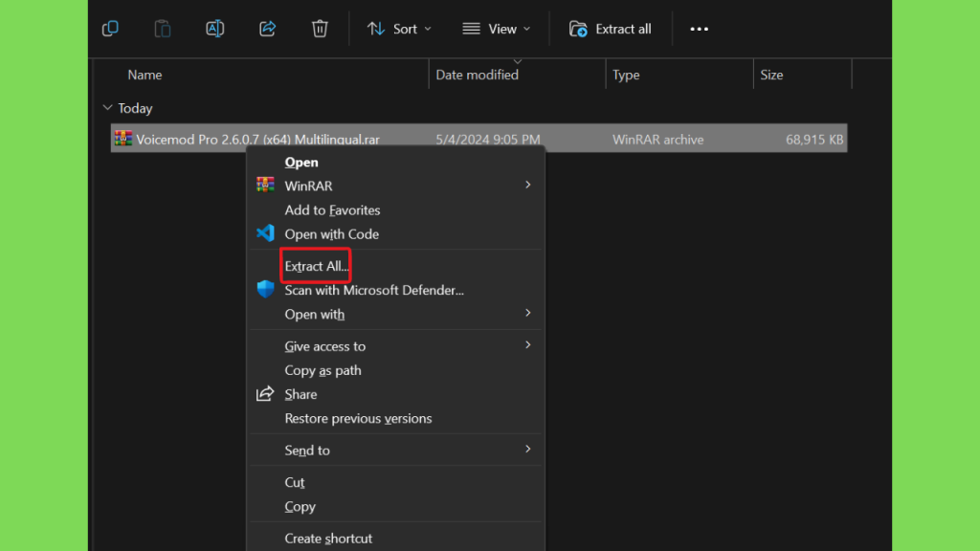Expand the Open with submenu
This screenshot has width=980, height=551.
[395, 314]
